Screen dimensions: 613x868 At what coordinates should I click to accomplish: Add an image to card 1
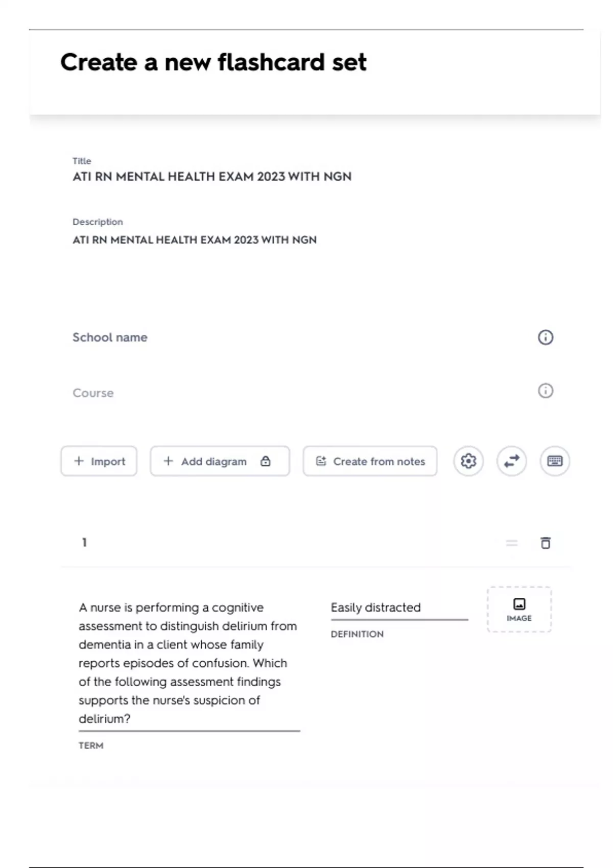point(519,609)
